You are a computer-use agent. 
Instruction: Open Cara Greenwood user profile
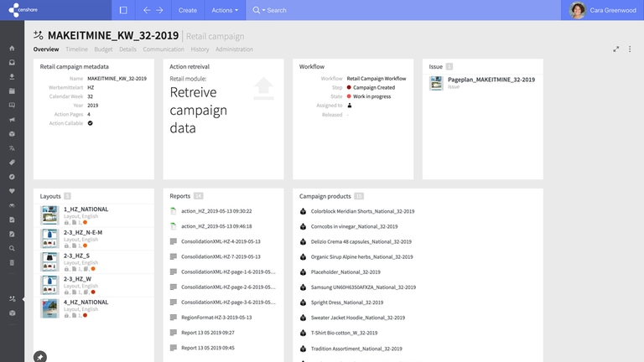click(603, 10)
